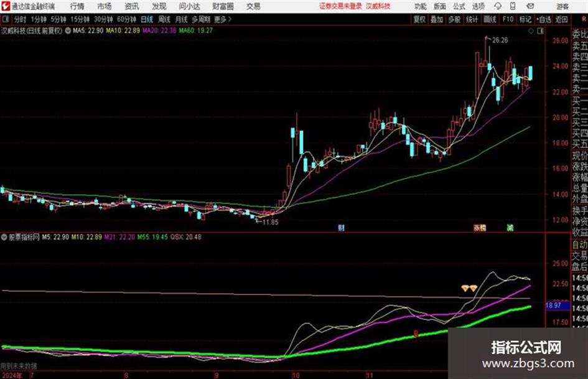
Task: Click the 复权 button
Action: point(419,19)
